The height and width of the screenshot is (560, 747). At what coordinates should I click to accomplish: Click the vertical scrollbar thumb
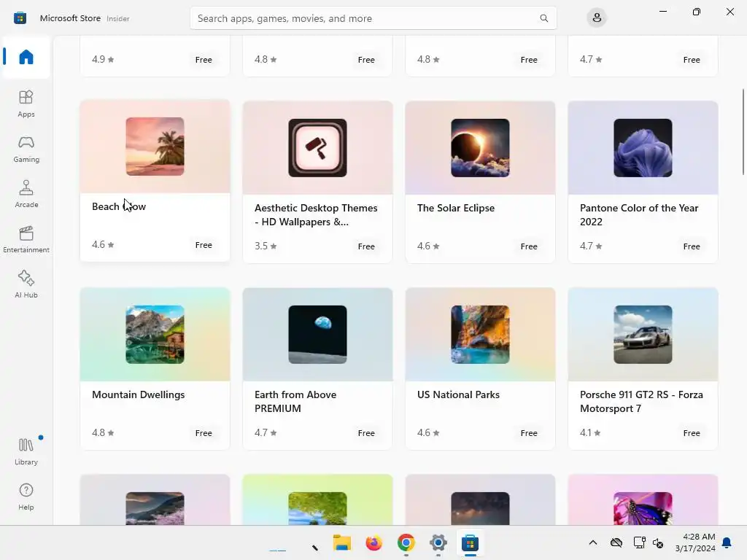[743, 132]
